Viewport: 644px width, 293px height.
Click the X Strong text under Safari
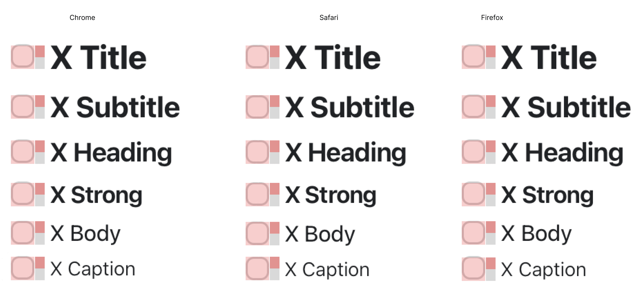pyautogui.click(x=331, y=196)
